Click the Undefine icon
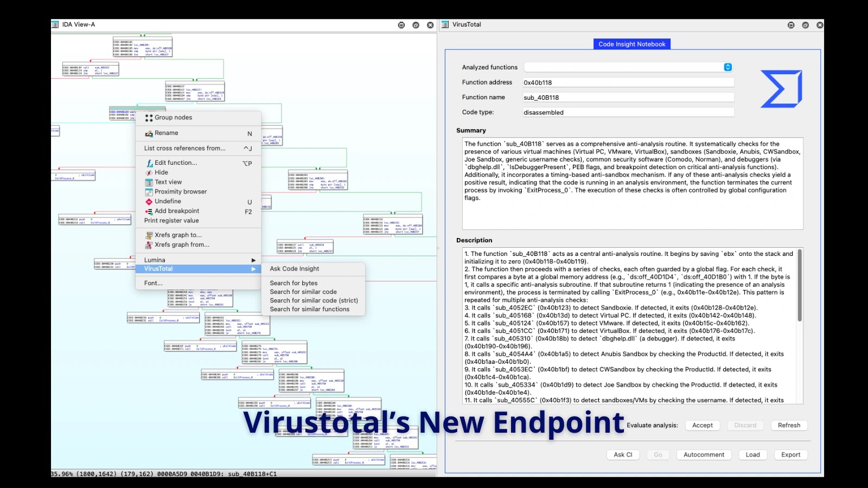This screenshot has width=868, height=488. (x=149, y=202)
